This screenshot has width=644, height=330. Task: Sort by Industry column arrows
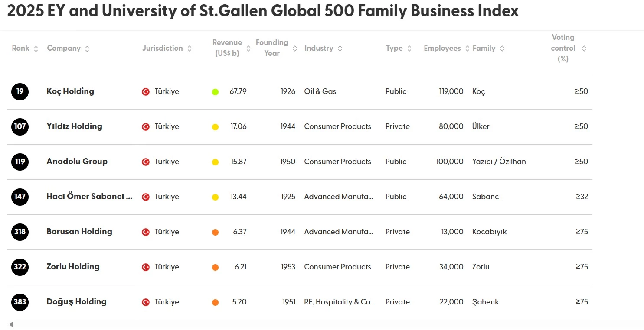pyautogui.click(x=340, y=49)
